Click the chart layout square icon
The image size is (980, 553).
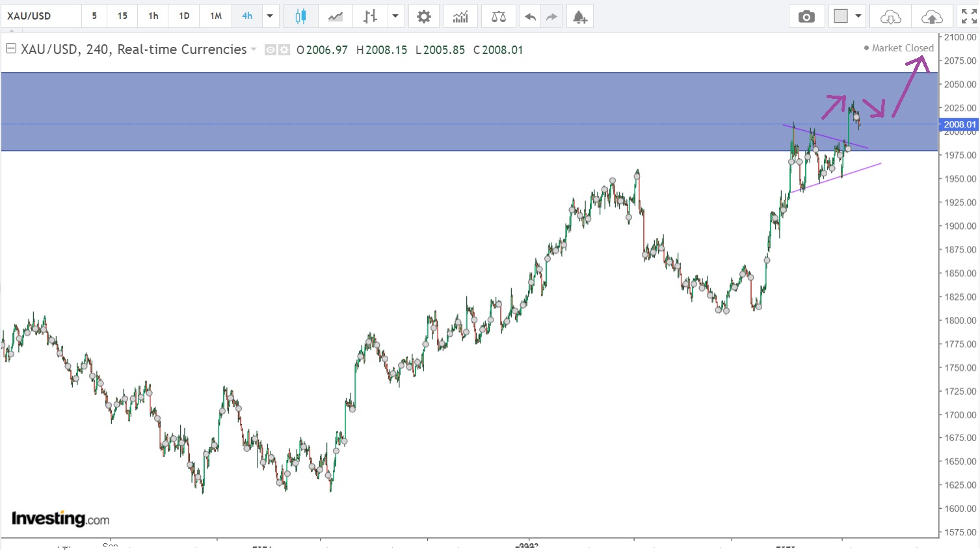tap(841, 16)
